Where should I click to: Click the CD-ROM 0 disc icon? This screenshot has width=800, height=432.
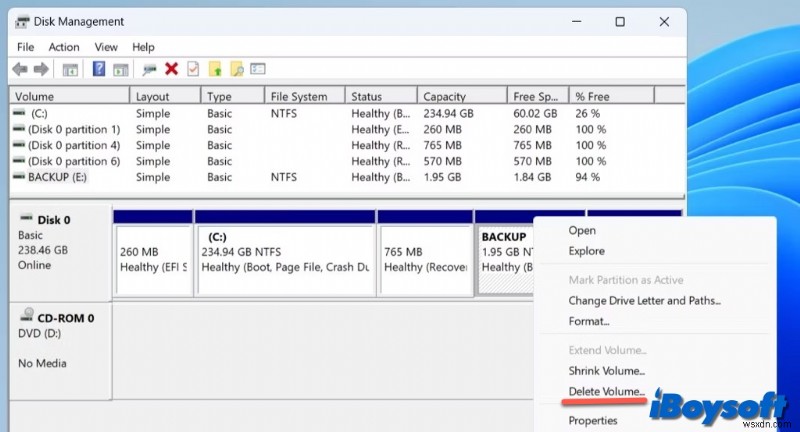point(27,315)
